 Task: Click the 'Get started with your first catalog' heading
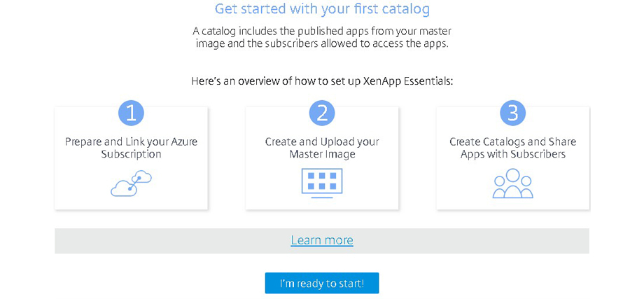click(x=322, y=9)
